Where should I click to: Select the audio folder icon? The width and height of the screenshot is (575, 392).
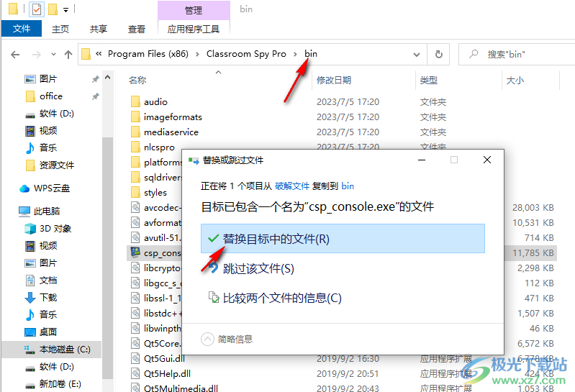pos(135,101)
